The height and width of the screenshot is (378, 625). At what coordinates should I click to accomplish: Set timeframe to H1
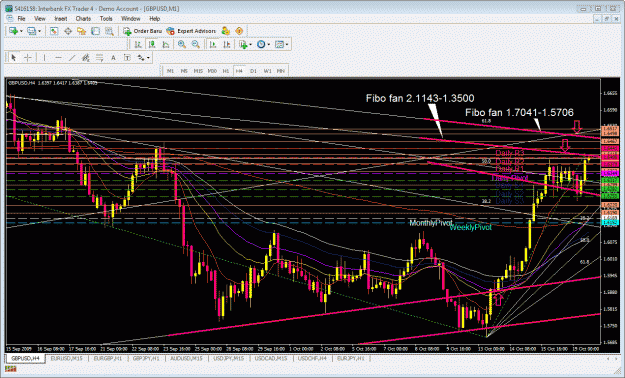[x=226, y=71]
